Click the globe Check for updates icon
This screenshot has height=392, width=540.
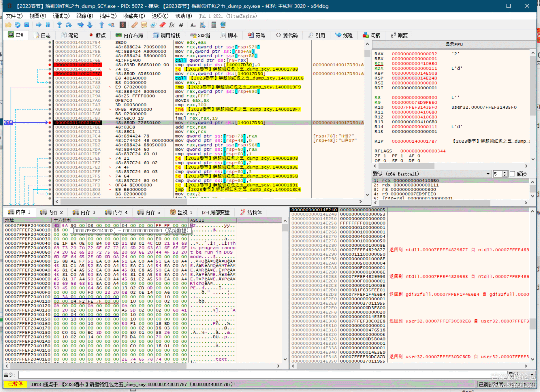[x=223, y=25]
